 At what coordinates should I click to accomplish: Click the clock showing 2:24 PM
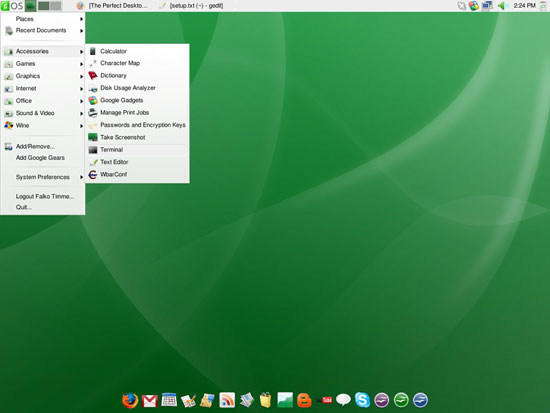click(x=524, y=6)
